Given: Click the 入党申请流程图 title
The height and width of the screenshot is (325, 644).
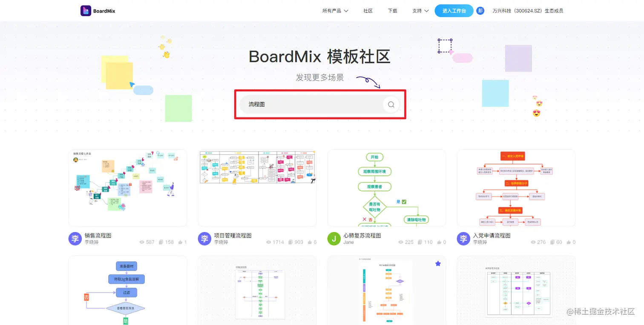Looking at the screenshot, I should pos(492,235).
